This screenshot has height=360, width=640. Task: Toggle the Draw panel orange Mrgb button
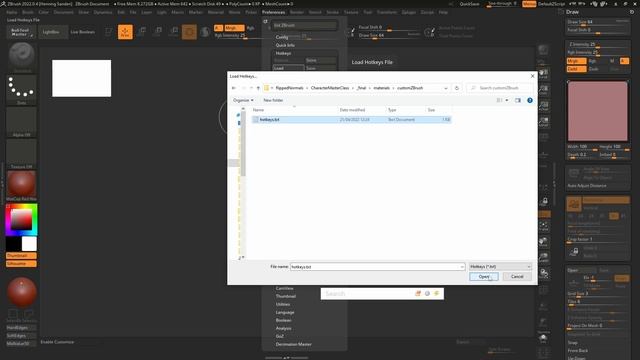click(x=576, y=61)
